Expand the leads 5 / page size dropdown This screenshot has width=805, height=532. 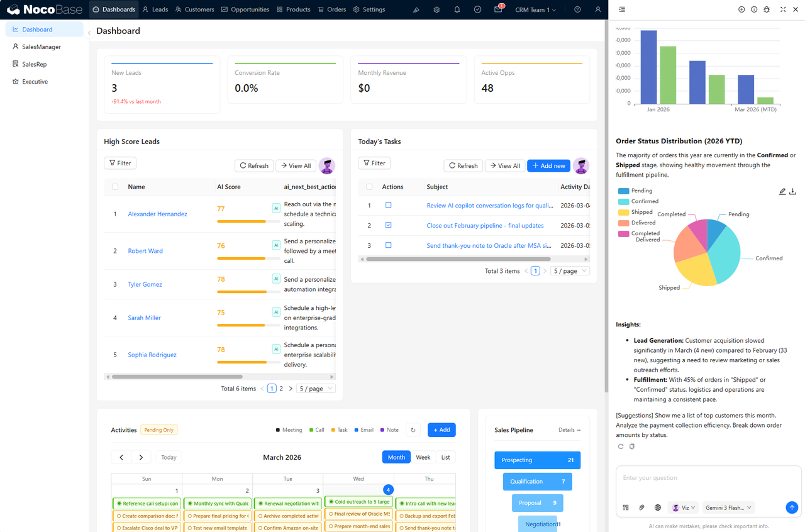[316, 389]
